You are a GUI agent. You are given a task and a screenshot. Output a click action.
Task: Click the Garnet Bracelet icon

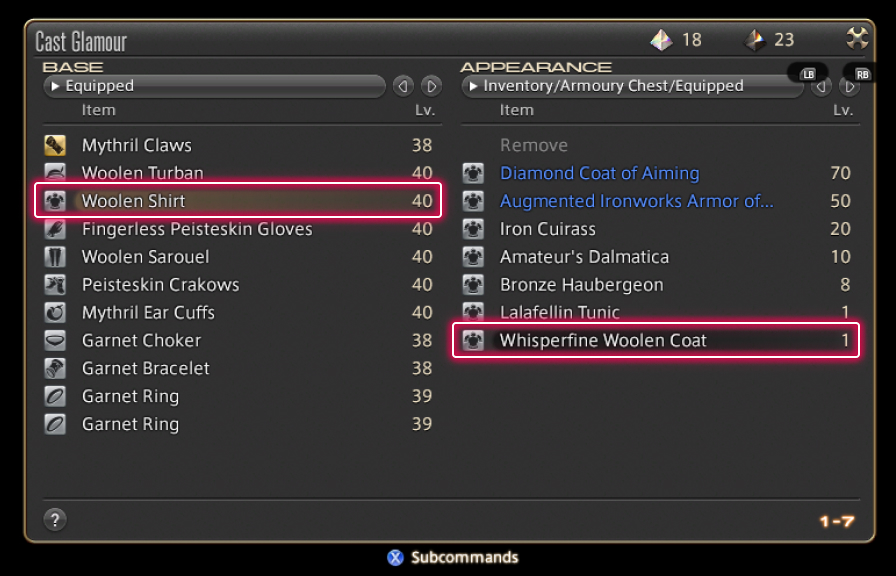55,369
